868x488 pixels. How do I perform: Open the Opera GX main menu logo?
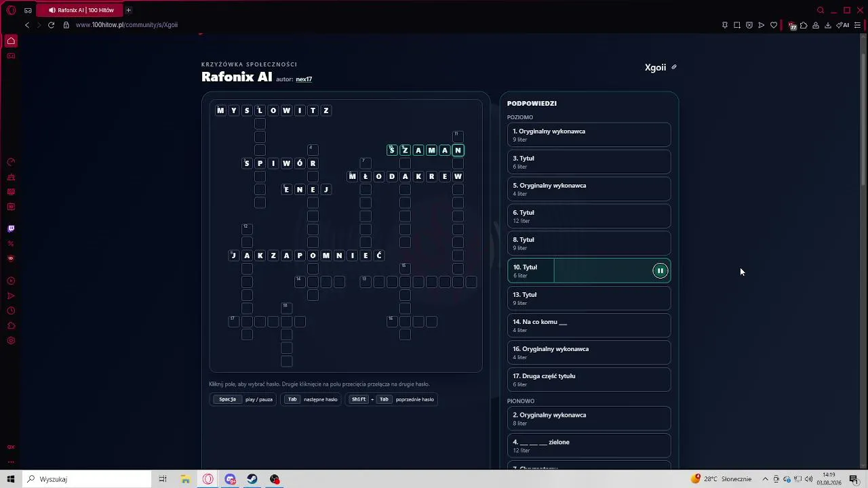[11, 10]
